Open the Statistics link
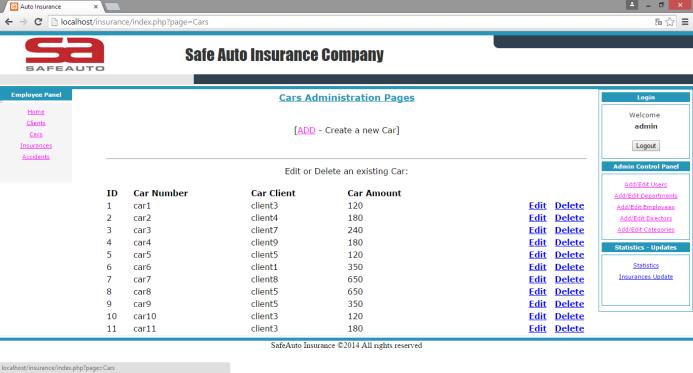The height and width of the screenshot is (373, 693). (x=646, y=266)
